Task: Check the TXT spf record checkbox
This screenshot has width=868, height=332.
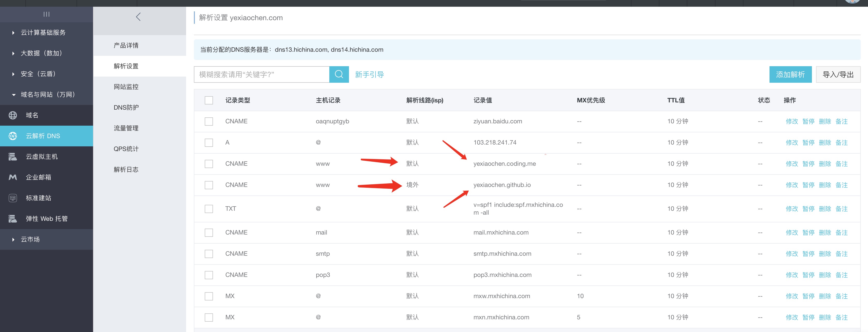Action: tap(209, 209)
